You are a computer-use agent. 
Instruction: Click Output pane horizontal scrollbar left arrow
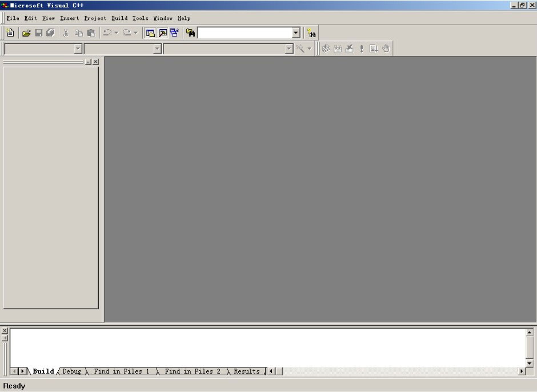(x=271, y=371)
